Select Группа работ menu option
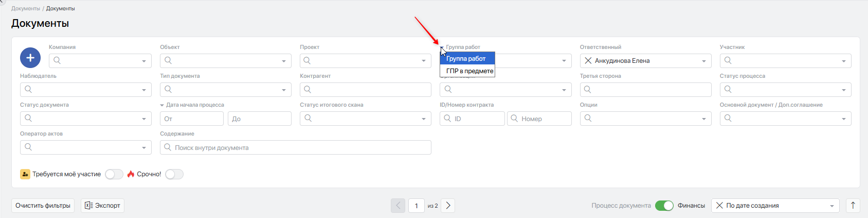The width and height of the screenshot is (868, 218). 466,59
